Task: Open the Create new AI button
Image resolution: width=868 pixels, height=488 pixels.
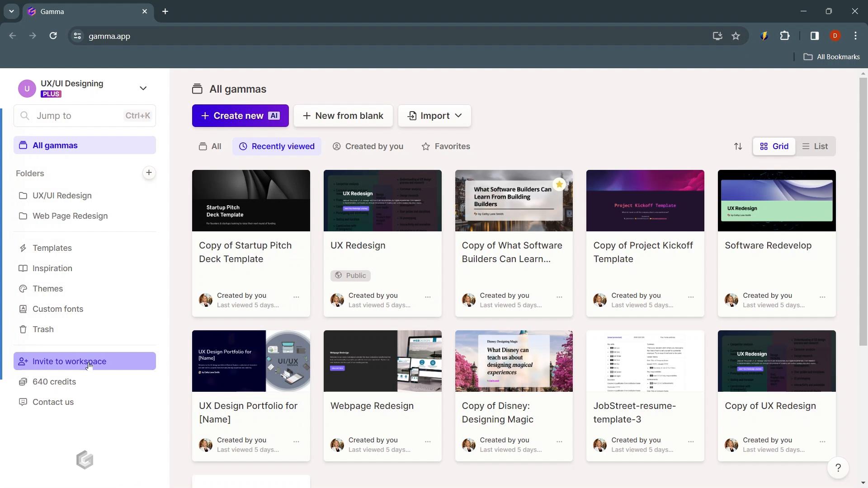Action: 240,115
